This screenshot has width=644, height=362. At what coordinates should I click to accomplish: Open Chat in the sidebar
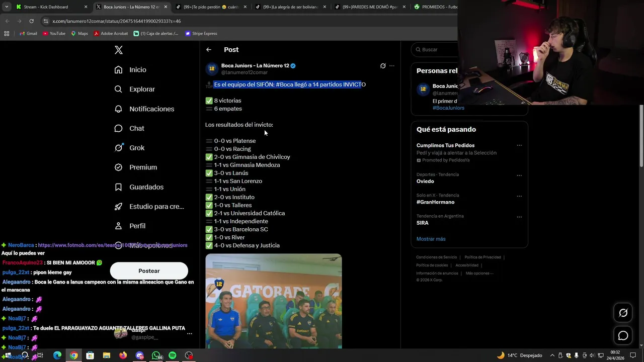[129, 128]
